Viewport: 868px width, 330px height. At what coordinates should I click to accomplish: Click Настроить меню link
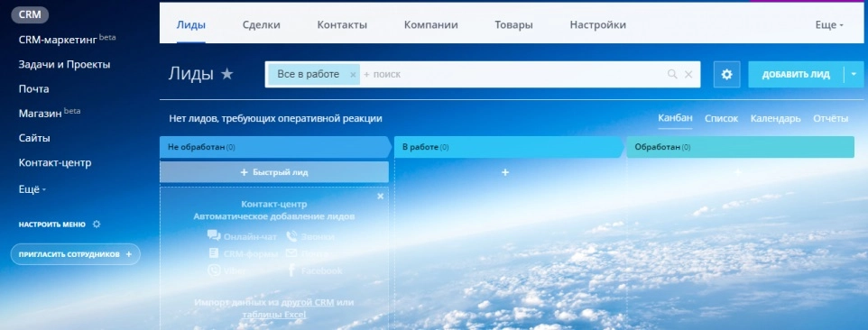52,225
